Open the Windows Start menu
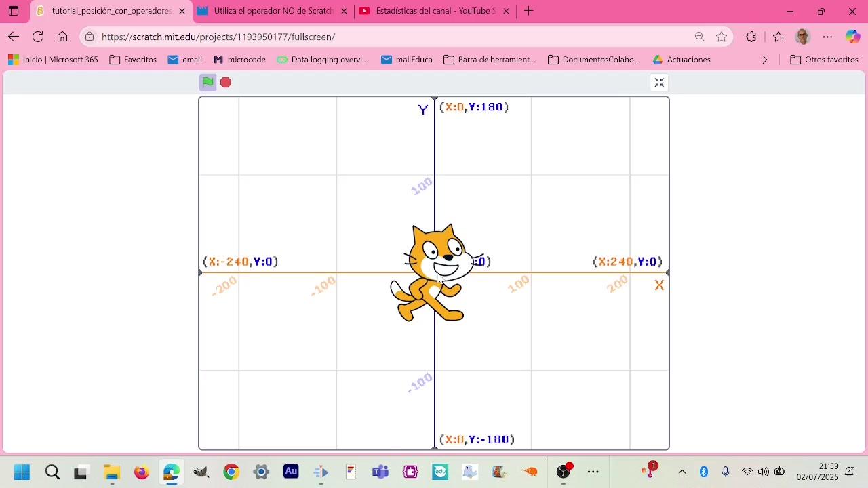Viewport: 868px width, 488px height. tap(22, 472)
